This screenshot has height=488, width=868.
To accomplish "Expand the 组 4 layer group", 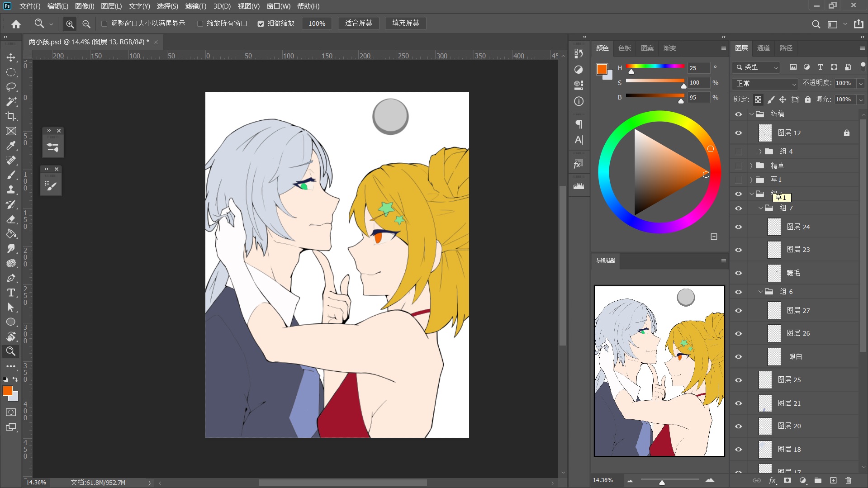I will tap(760, 152).
